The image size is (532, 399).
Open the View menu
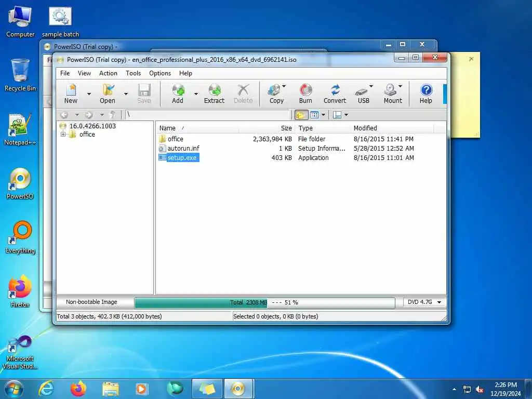(x=84, y=73)
